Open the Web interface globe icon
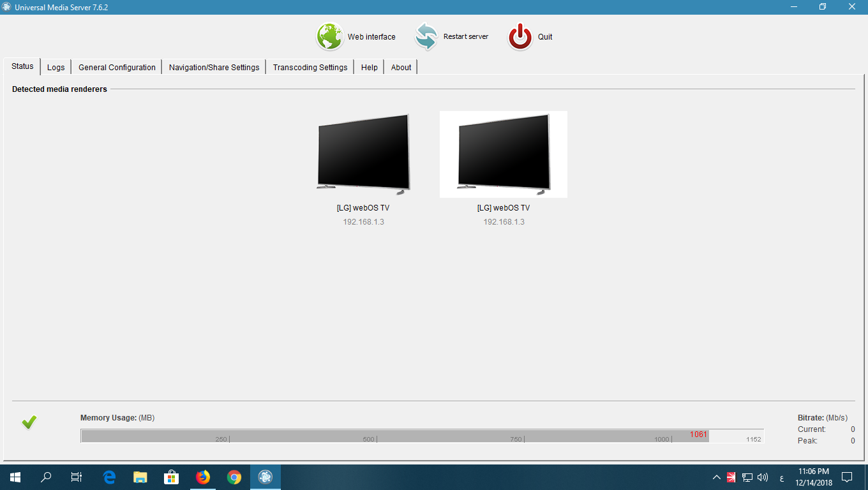This screenshot has height=490, width=868. pyautogui.click(x=329, y=36)
